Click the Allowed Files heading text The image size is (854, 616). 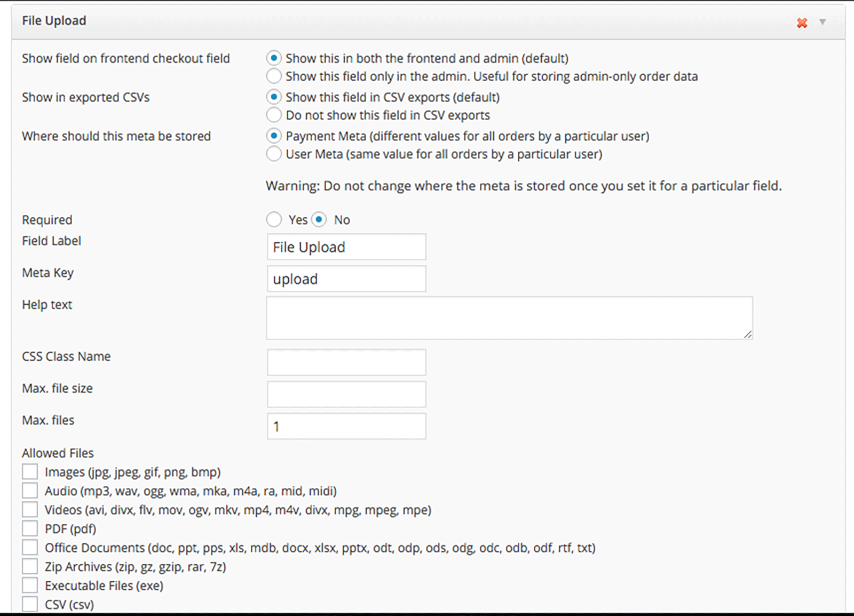tap(58, 453)
